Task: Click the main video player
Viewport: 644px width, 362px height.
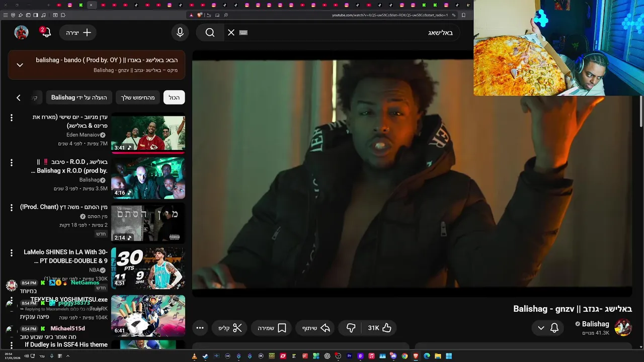Action: click(412, 173)
